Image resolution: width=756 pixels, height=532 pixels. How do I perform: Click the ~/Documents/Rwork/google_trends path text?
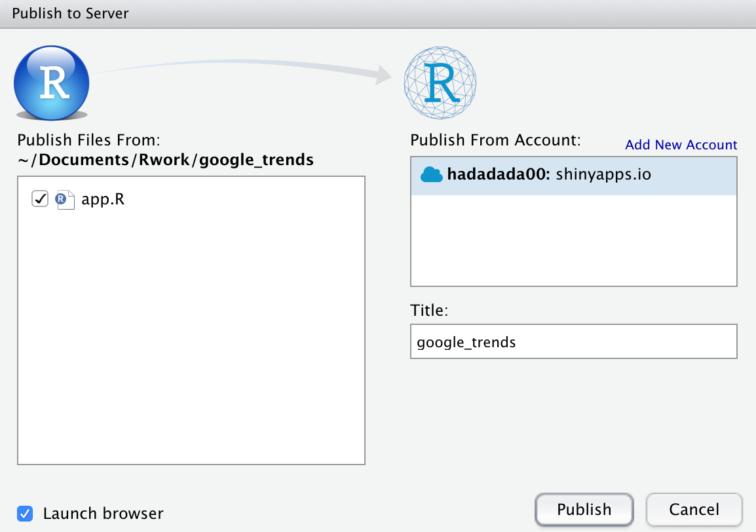pos(165,160)
